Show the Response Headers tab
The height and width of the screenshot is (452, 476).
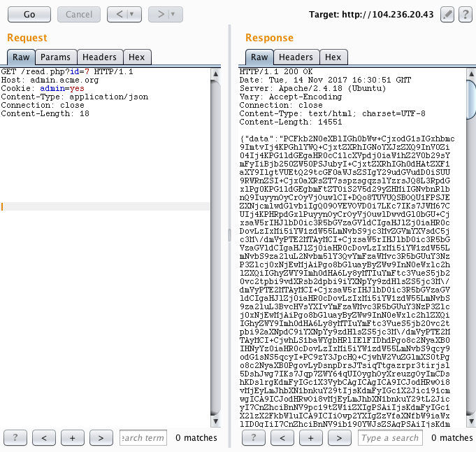(x=296, y=57)
